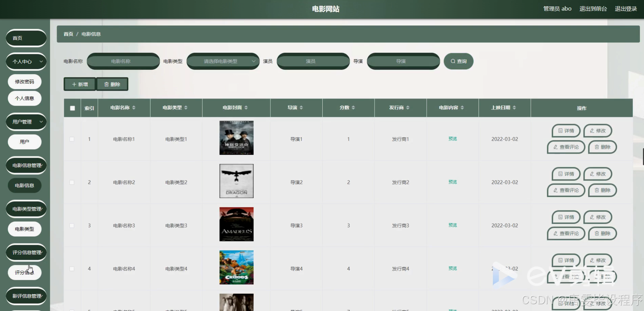Collapse the 电影信息管理 sidebar menu
This screenshot has height=311, width=644.
26,165
